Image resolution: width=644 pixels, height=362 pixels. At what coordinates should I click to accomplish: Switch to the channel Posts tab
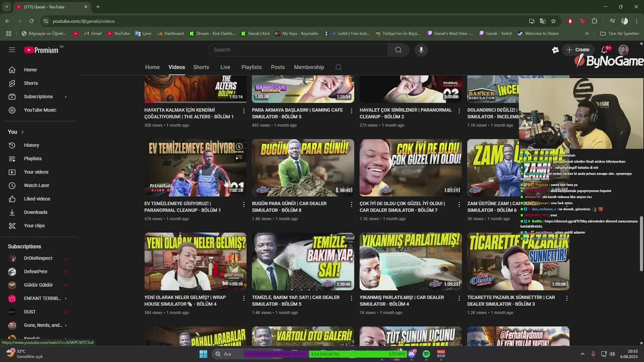click(x=278, y=67)
